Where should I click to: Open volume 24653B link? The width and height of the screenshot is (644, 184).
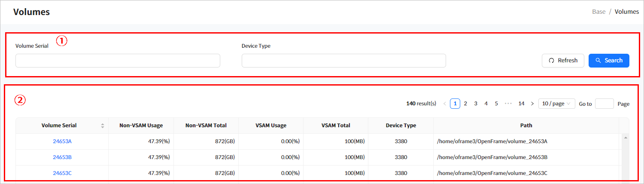62,157
